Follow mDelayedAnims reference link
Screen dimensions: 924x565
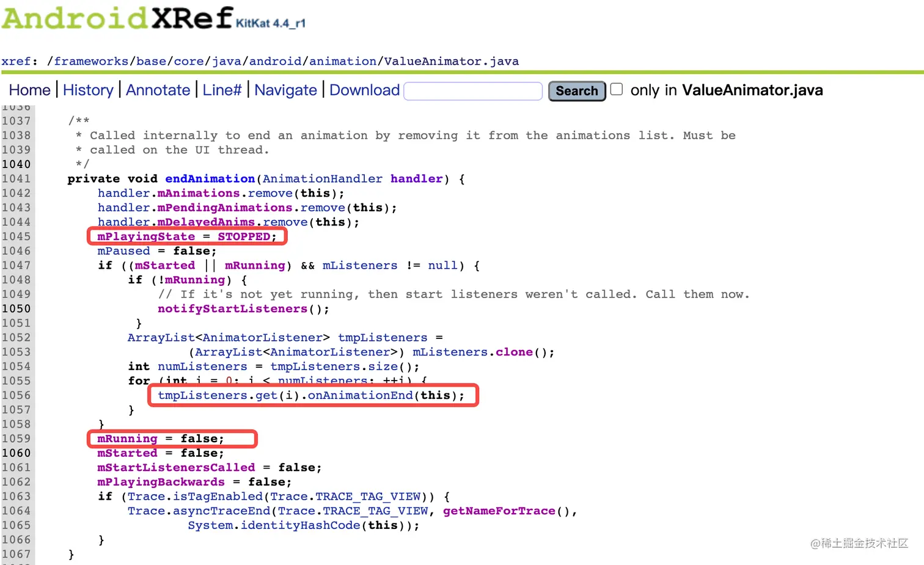206,222
